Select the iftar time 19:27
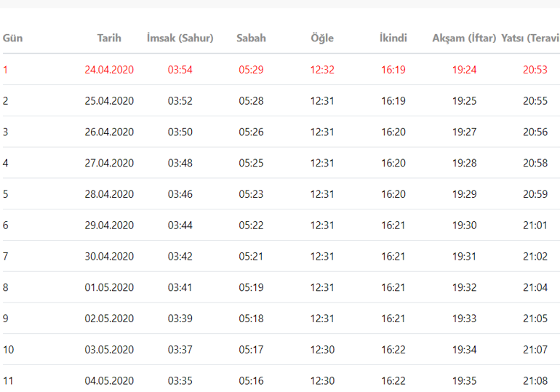Screen dimensions: 560x392 [464, 132]
